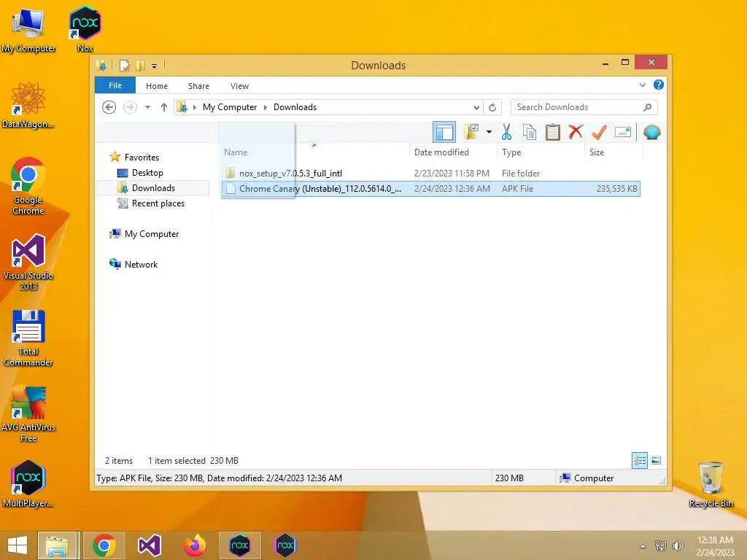Open the Customize Quick Access Toolbar dropdown
747x560 pixels.
pyautogui.click(x=155, y=66)
